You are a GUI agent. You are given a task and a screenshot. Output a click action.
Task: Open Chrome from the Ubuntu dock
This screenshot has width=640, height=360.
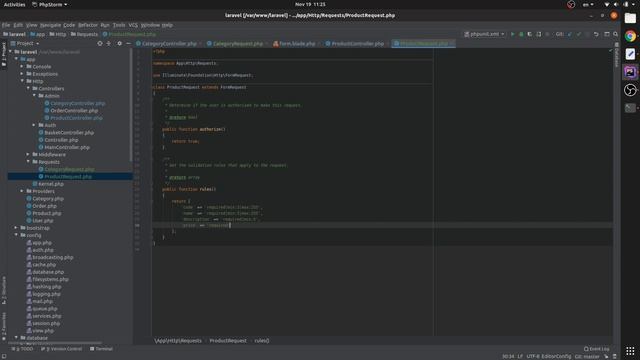[630, 36]
